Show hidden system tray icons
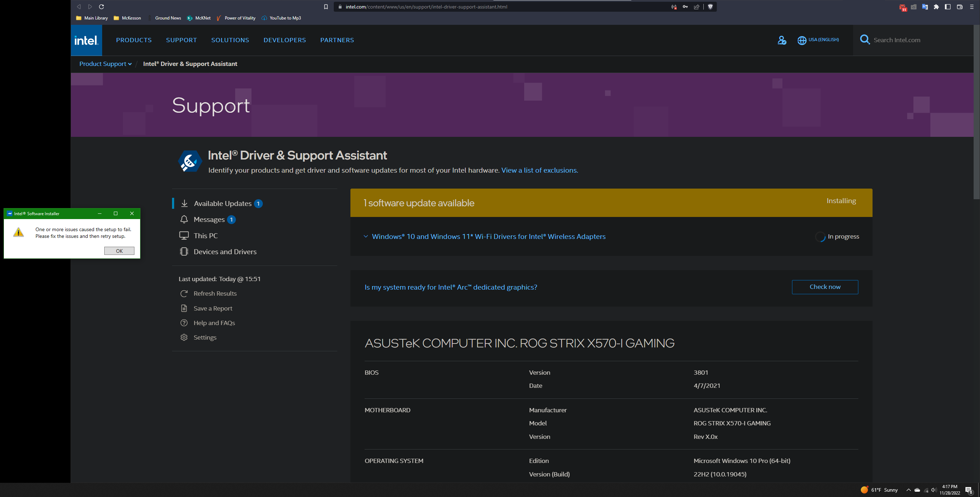This screenshot has width=980, height=497. tap(908, 490)
